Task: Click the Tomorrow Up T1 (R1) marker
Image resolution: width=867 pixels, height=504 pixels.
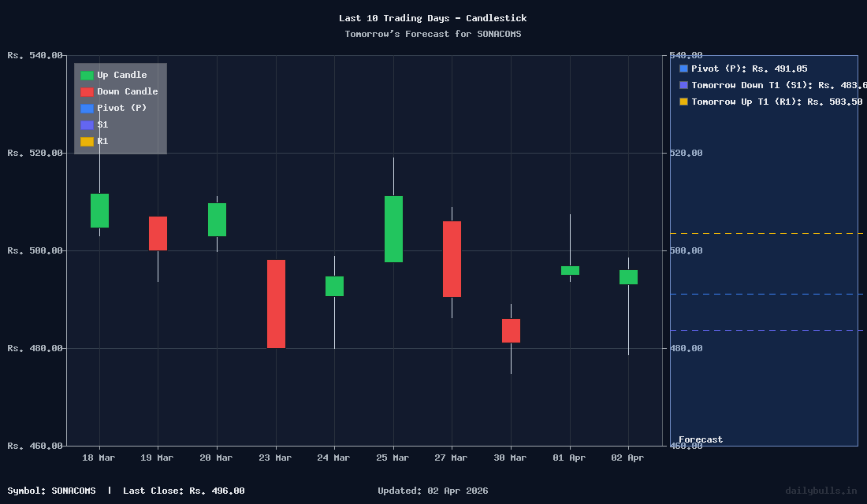Action: tap(683, 102)
